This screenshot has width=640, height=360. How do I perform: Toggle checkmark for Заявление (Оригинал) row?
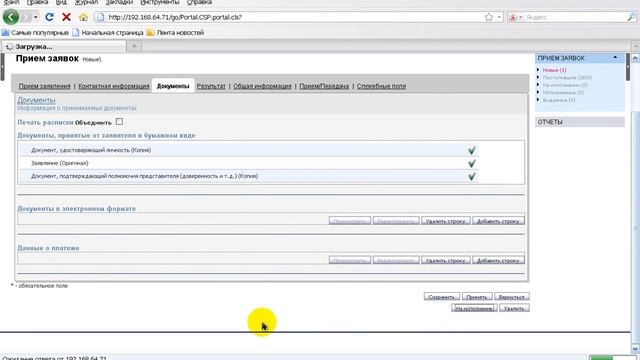point(472,163)
